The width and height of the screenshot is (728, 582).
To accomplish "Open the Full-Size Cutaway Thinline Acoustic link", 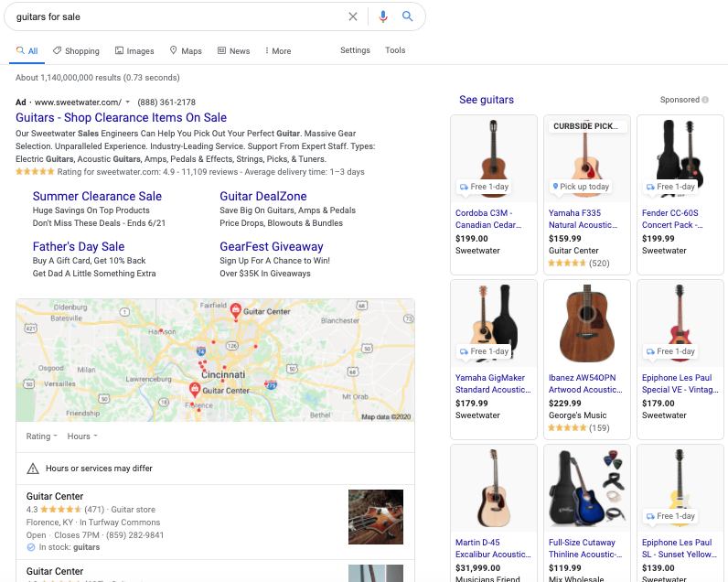I will (x=585, y=548).
